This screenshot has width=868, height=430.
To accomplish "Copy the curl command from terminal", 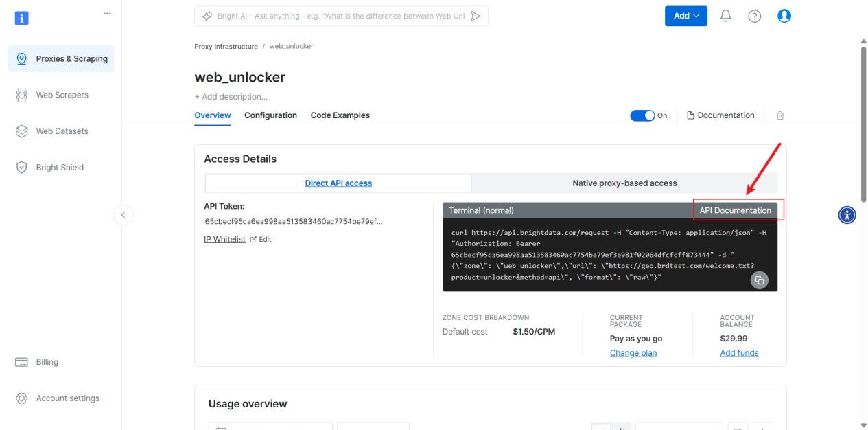I will [759, 280].
